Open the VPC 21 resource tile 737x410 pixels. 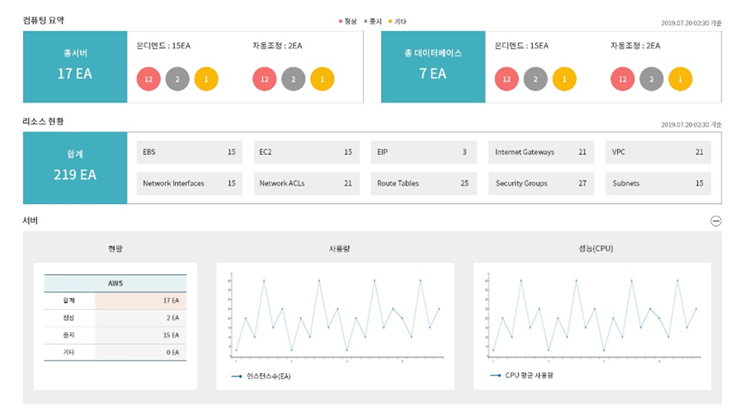658,152
